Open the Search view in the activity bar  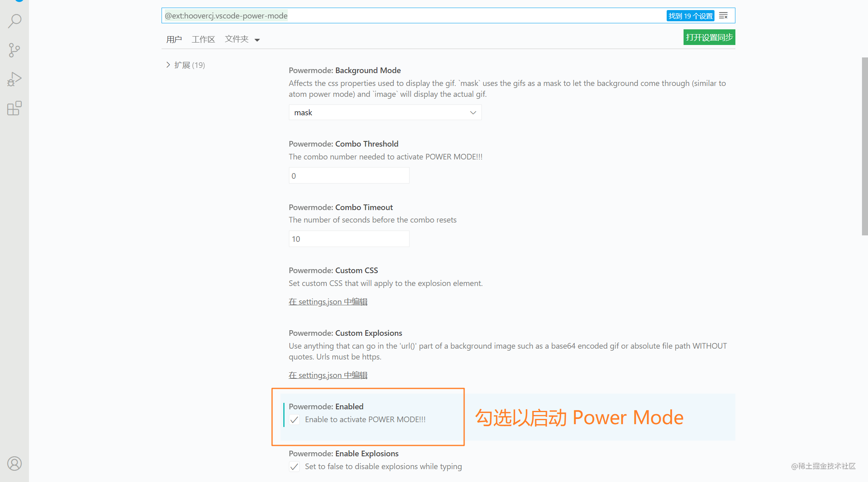click(14, 20)
